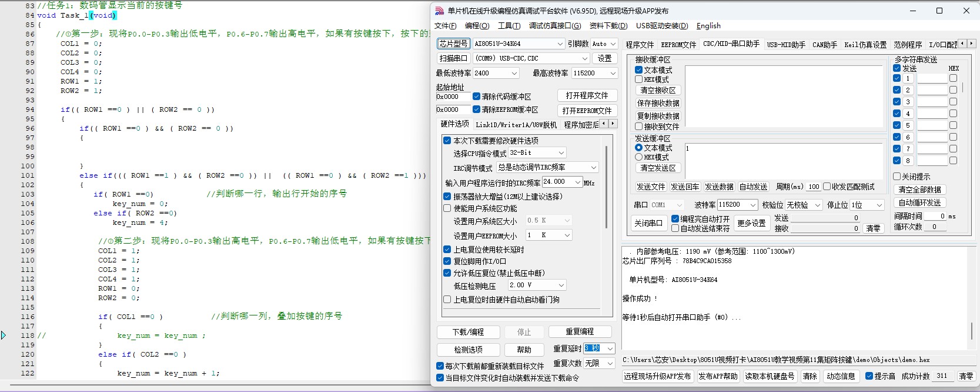The width and height of the screenshot is (980, 392).
Task: Minimize the ISP programming window
Action: [x=913, y=11]
